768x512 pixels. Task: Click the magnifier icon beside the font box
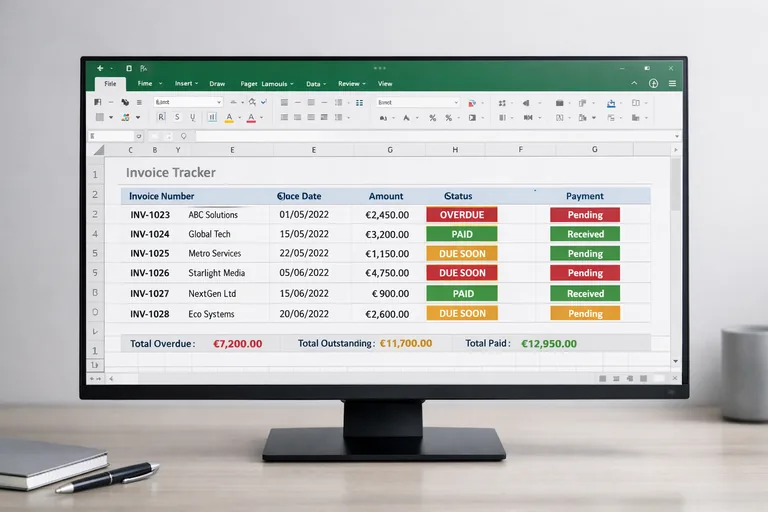tap(252, 102)
